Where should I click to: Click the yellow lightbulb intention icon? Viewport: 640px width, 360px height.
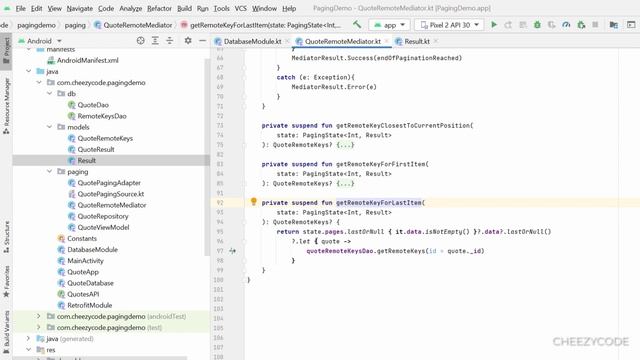(x=253, y=201)
